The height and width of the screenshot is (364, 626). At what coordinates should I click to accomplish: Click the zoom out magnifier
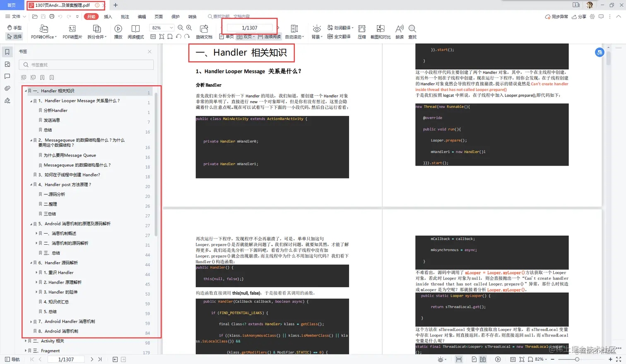(x=181, y=28)
